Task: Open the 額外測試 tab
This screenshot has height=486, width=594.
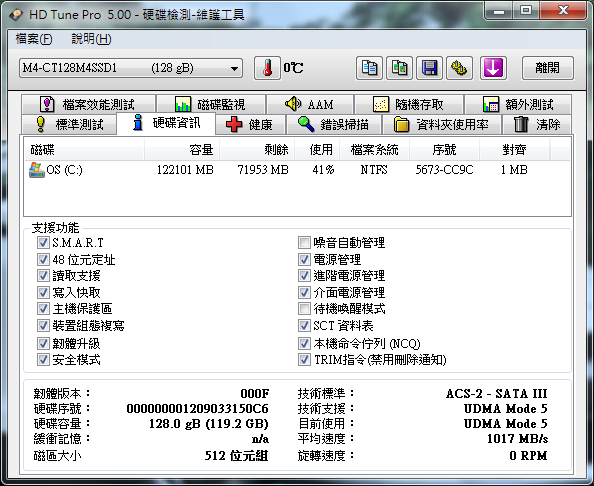Action: (518, 104)
